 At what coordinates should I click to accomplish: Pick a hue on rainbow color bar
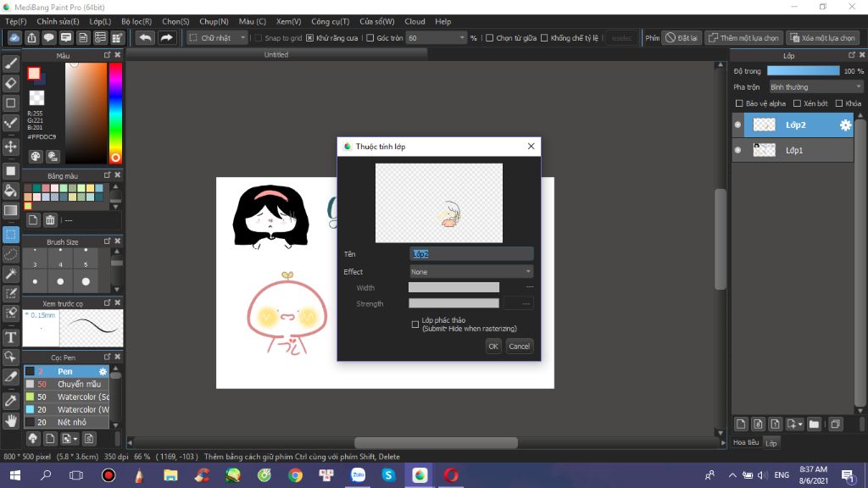point(115,113)
